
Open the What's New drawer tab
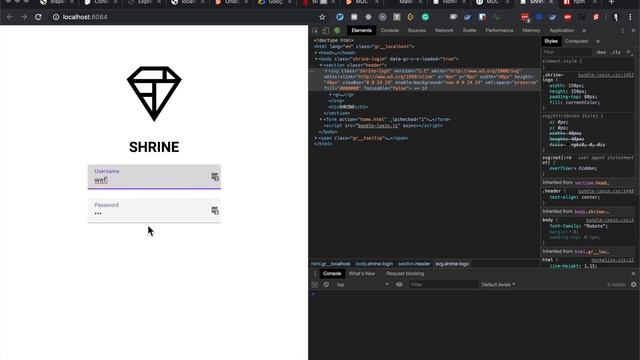[x=362, y=273]
